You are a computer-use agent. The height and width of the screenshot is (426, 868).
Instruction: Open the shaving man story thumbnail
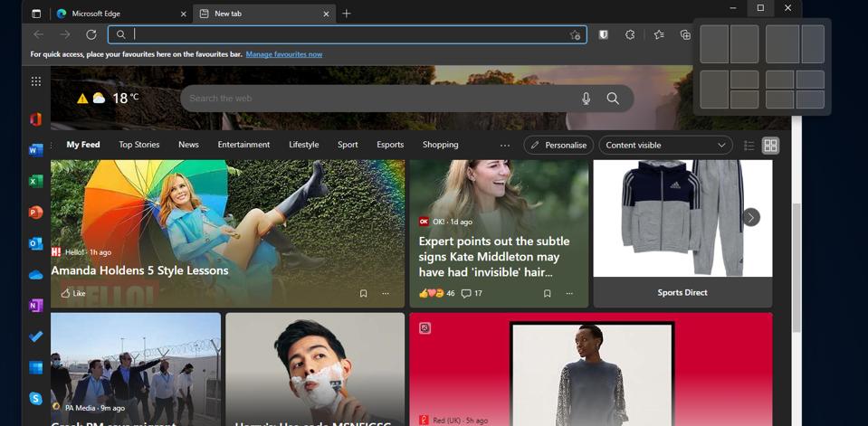(315, 369)
